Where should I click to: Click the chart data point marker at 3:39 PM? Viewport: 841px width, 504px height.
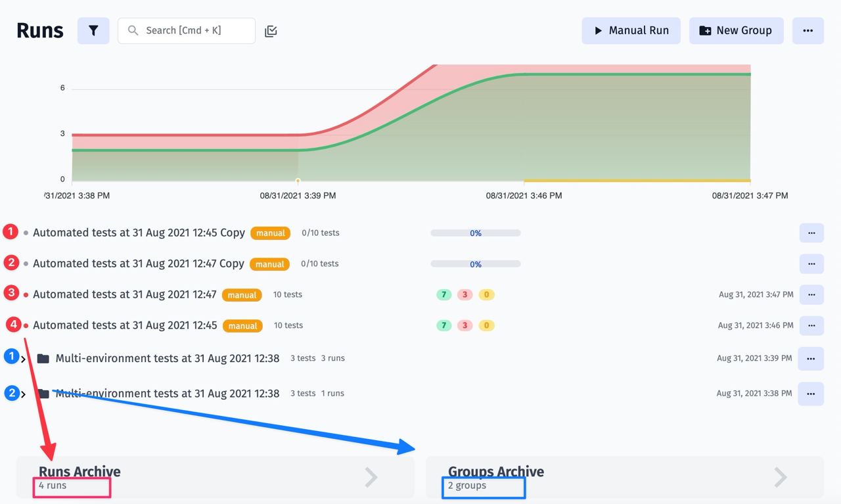(x=298, y=181)
